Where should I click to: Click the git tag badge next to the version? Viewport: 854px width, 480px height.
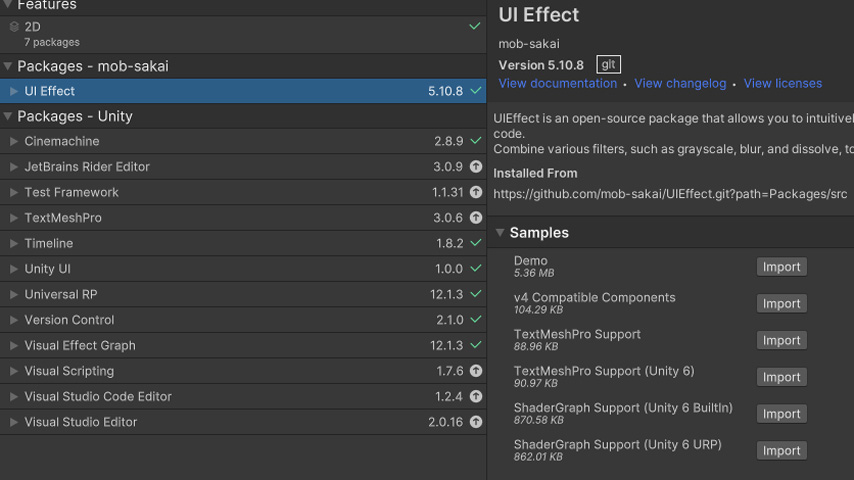(608, 65)
